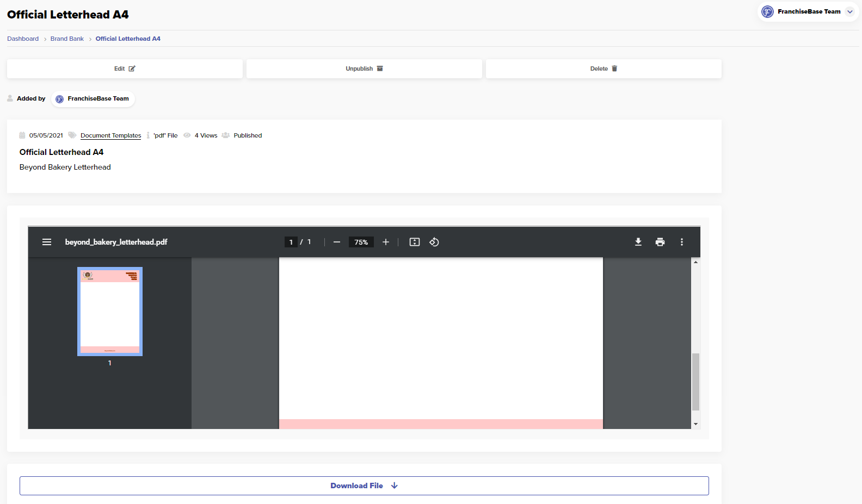Expand the FranchiseBase Team account dropdown
This screenshot has width=862, height=504.
tap(850, 11)
